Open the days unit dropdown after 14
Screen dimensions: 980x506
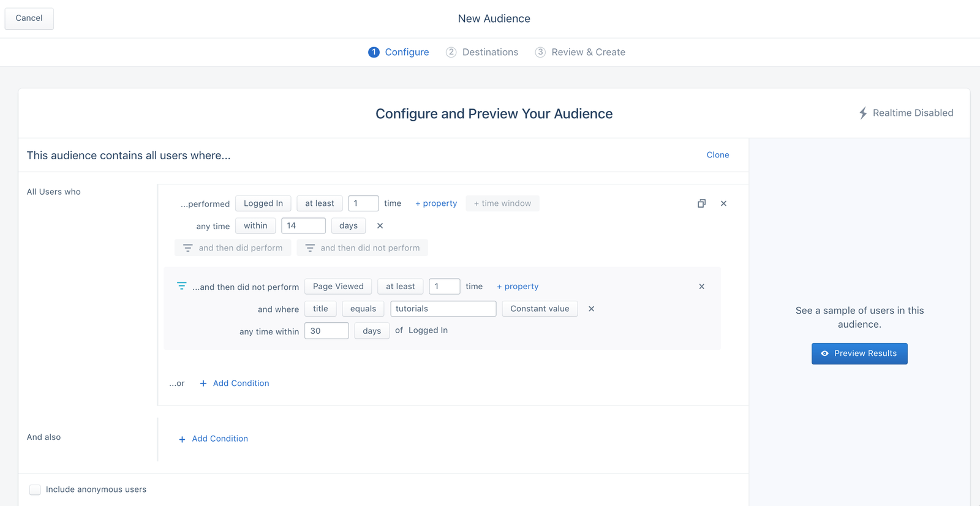point(349,226)
